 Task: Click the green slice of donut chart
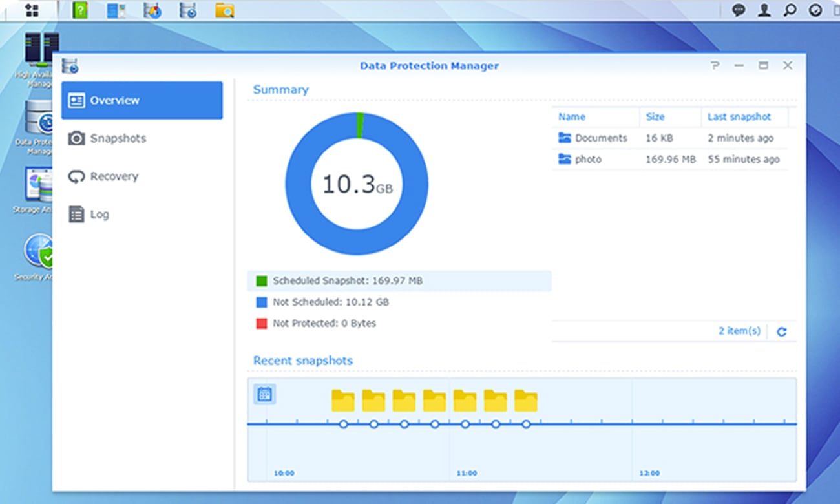(360, 125)
